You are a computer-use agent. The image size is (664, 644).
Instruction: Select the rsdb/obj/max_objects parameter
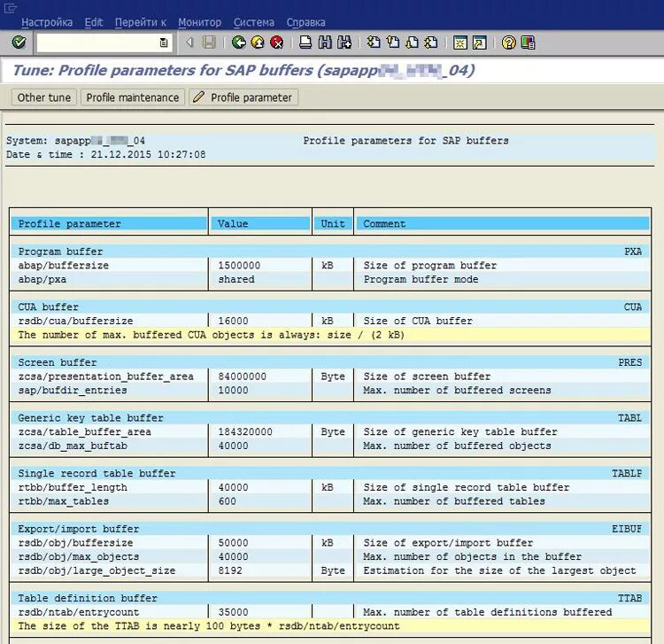[78, 556]
